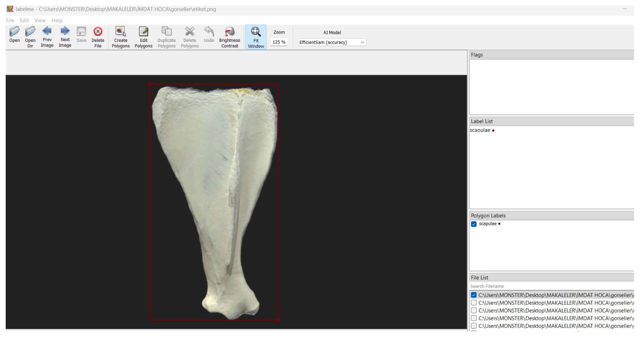The image size is (644, 338).
Task: Uncheck the scapulae polygon label checkbox
Action: (474, 224)
